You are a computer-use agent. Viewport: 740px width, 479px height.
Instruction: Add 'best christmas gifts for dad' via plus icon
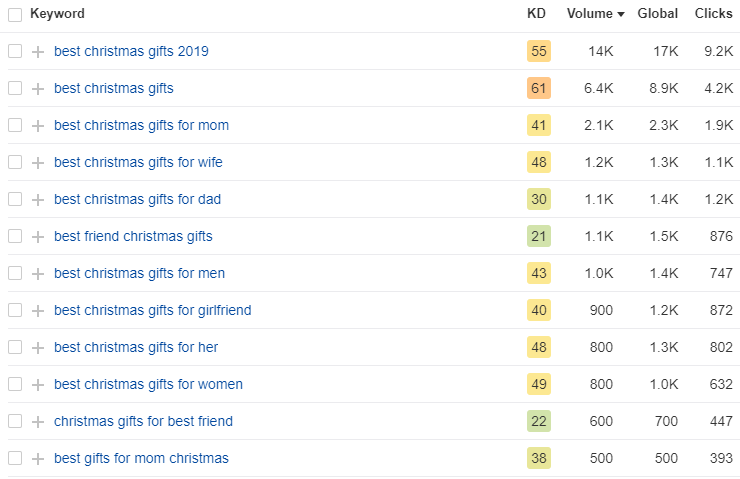point(38,200)
